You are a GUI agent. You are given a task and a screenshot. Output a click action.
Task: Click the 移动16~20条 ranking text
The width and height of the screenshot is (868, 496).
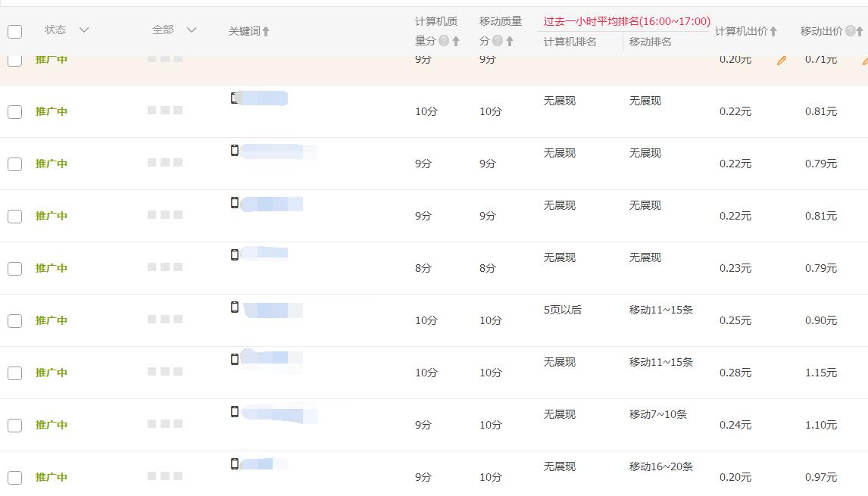point(660,467)
